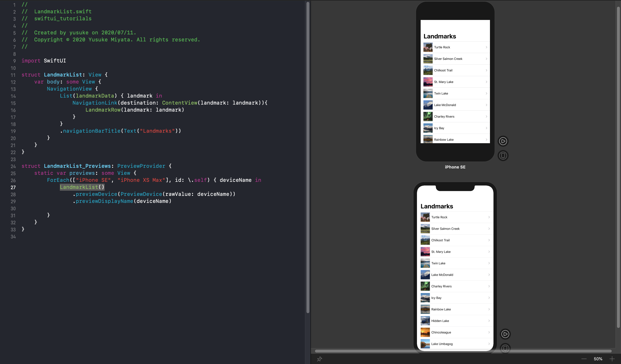Click the Landmarks title in iPhone SE preview
The image size is (621, 364).
point(440,36)
